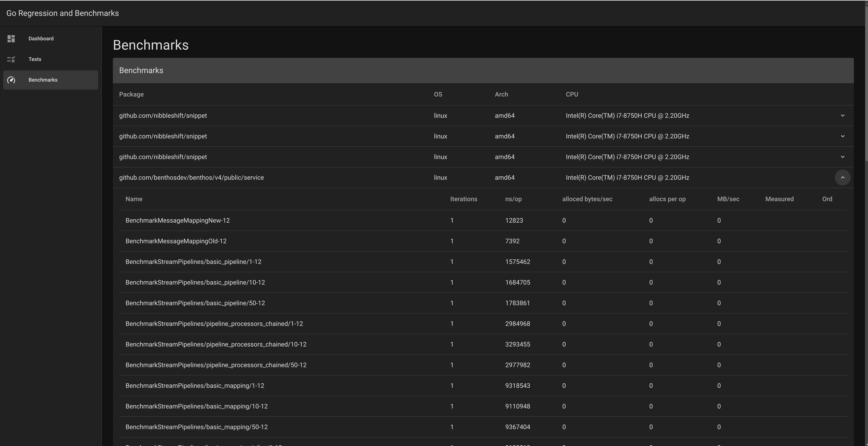Click the Measured column header
Image resolution: width=868 pixels, height=446 pixels.
click(x=779, y=199)
